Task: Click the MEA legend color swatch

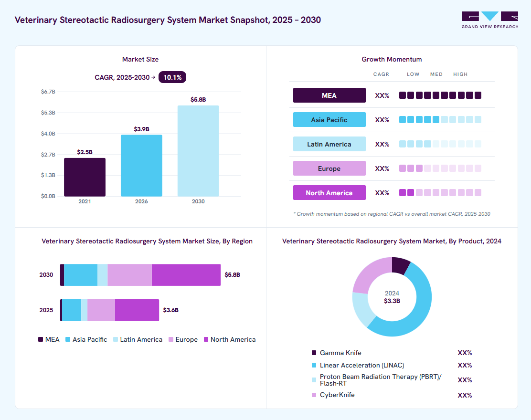Action: click(41, 339)
